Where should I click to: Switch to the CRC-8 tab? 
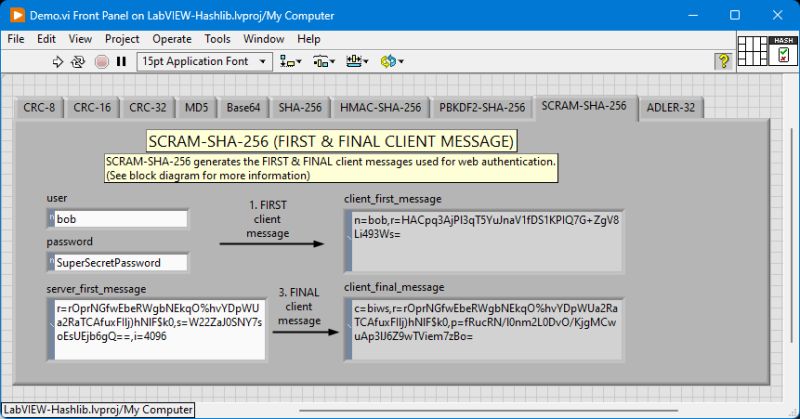39,108
